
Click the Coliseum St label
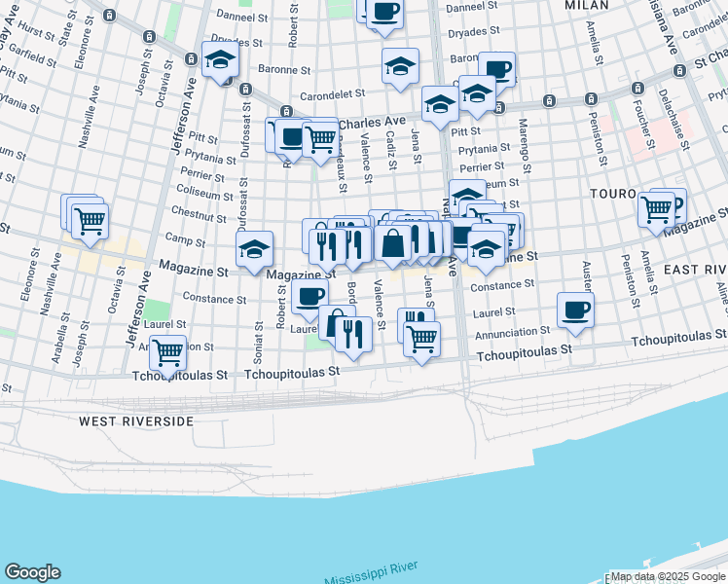[204, 193]
